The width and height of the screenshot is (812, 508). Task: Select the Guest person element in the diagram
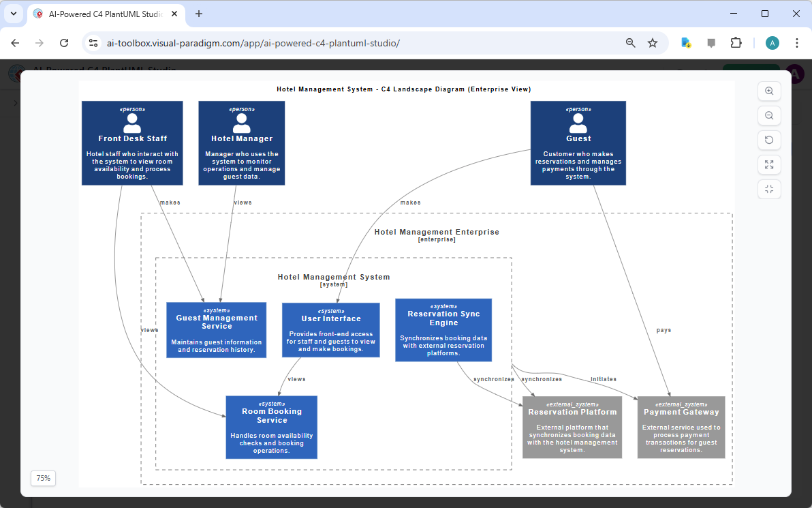tap(578, 143)
